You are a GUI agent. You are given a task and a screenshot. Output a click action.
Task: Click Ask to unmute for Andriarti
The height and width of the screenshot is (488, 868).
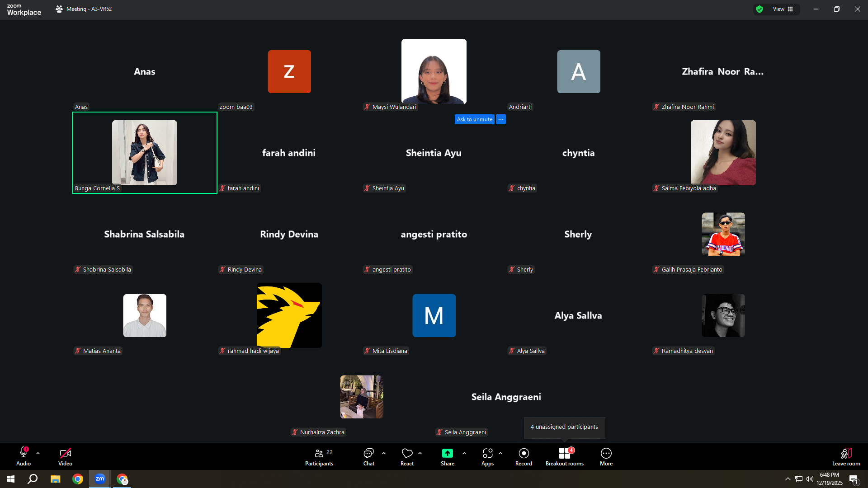coord(474,119)
